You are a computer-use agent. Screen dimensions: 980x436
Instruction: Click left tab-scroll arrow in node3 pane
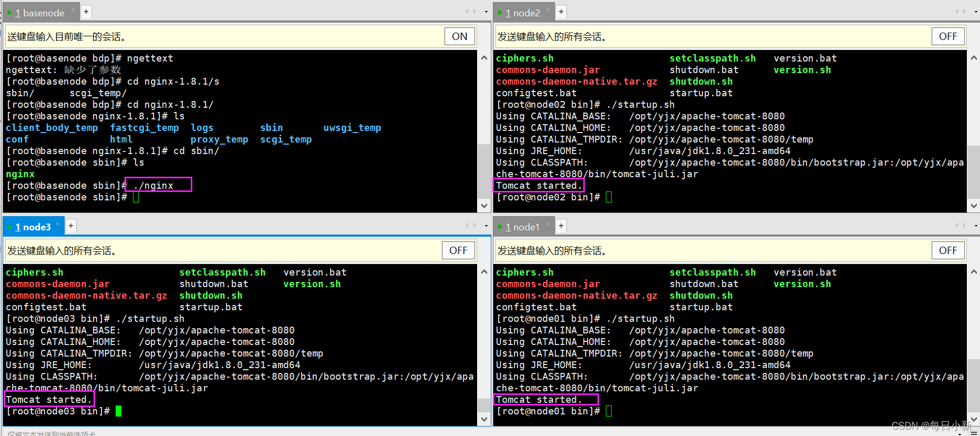pyautogui.click(x=467, y=226)
